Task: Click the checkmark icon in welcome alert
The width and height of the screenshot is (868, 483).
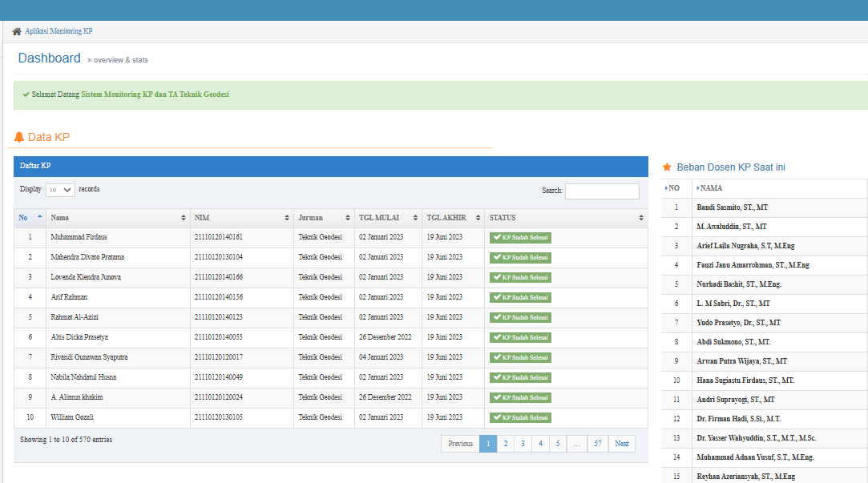Action: tap(26, 95)
